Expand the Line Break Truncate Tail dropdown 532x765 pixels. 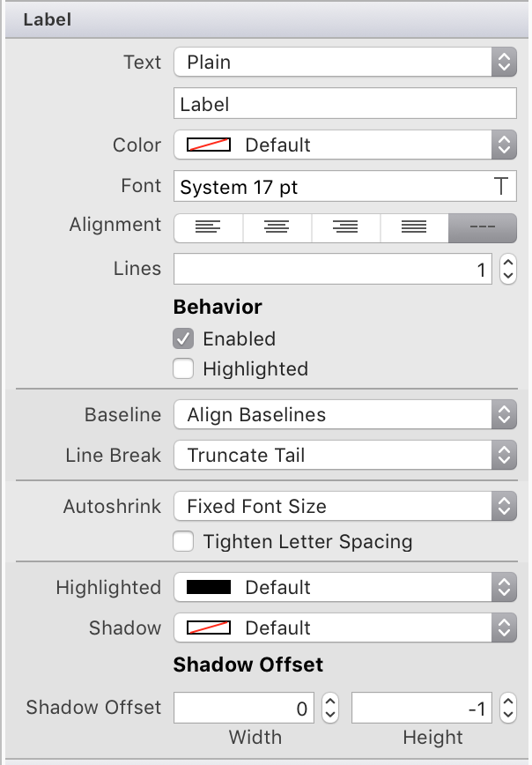click(x=344, y=455)
